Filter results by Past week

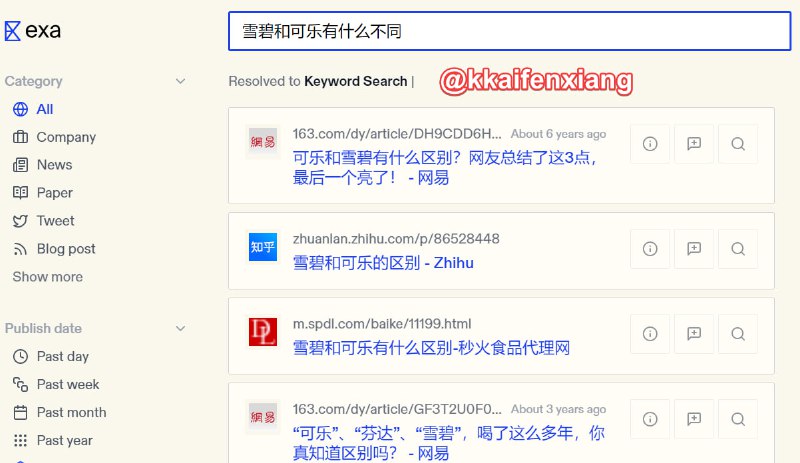coord(67,384)
